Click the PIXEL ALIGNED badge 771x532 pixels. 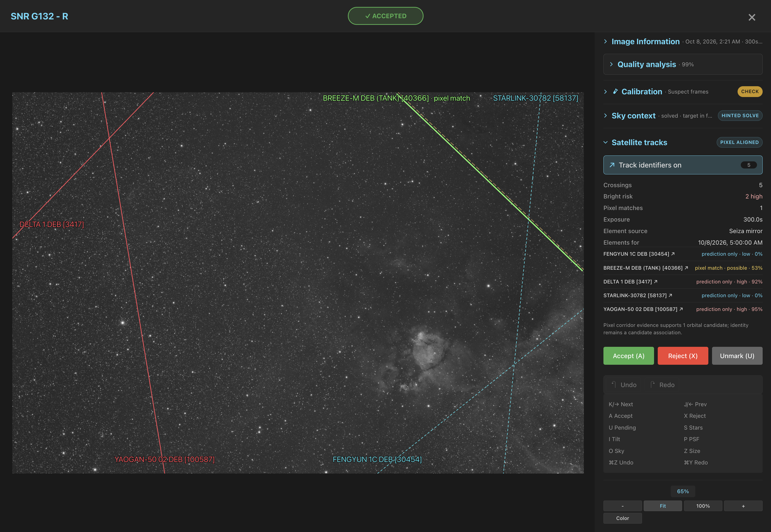pos(739,142)
